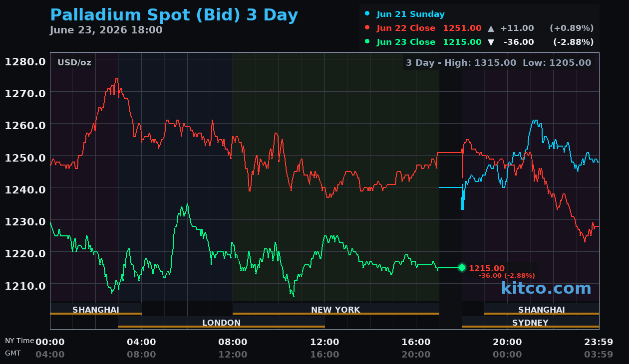Click the 16:00 GMT tick label
Screen dimensions: 629x364
coord(324,355)
